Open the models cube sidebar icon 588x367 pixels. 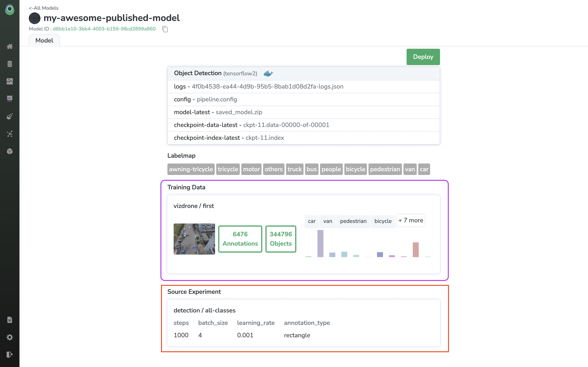(x=10, y=151)
